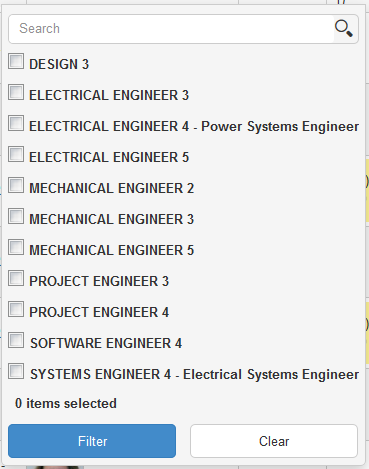
Task: Click the MECHANICAL ENGINEER 5 label
Action: pos(112,250)
